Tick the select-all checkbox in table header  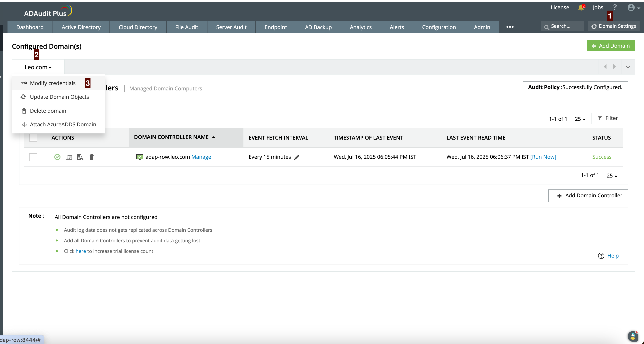[x=33, y=137]
